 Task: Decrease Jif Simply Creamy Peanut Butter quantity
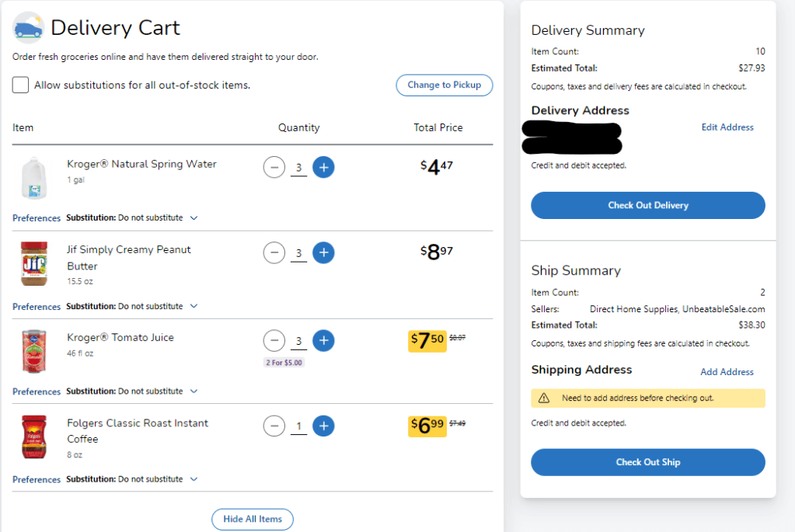(274, 252)
